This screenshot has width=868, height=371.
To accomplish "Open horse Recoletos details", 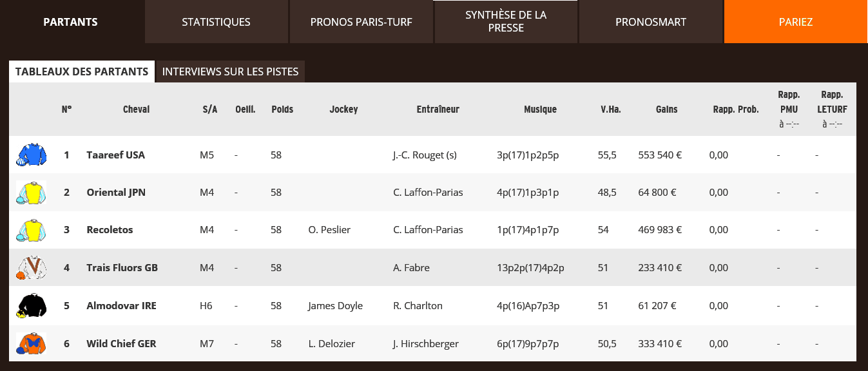I will click(x=110, y=230).
